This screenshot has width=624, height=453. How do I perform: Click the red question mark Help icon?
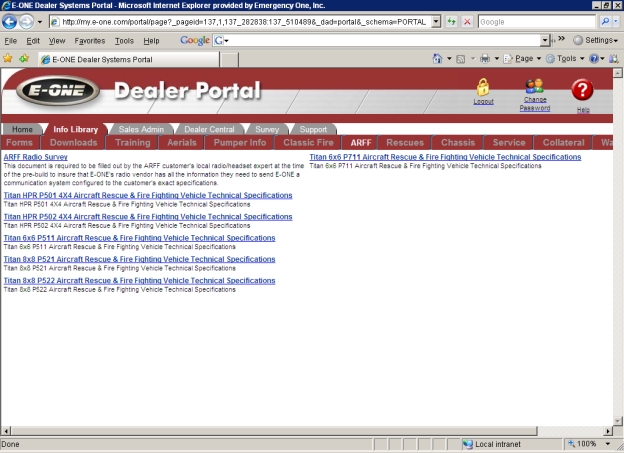[582, 90]
